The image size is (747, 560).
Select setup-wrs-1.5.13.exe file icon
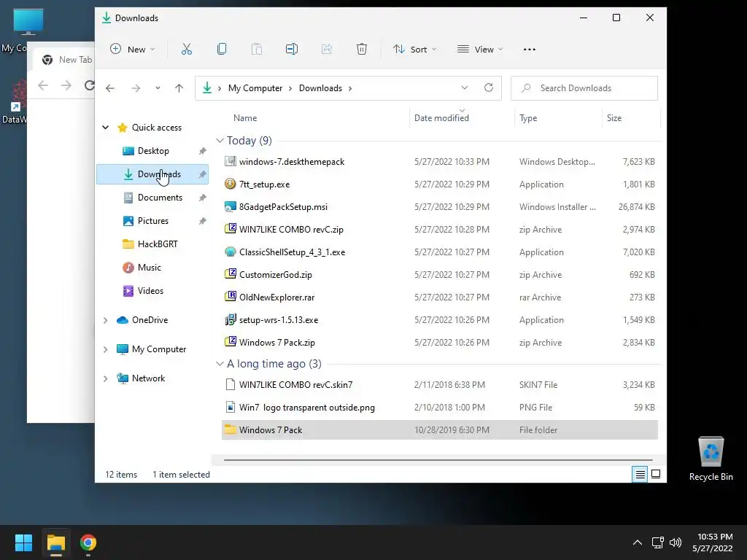pyautogui.click(x=230, y=319)
